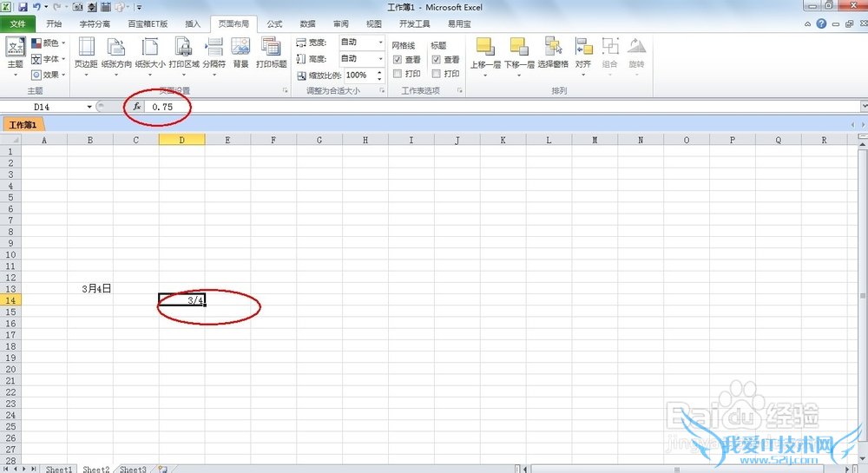Open the 工作表选项 dialog launcher
Image resolution: width=868 pixels, height=473 pixels.
(460, 90)
